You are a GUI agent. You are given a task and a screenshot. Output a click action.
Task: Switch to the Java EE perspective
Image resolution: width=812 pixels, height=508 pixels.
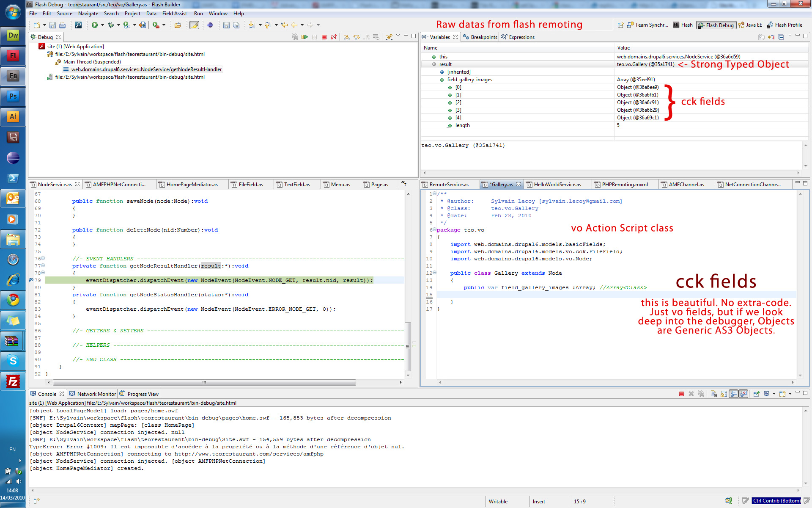(x=751, y=25)
